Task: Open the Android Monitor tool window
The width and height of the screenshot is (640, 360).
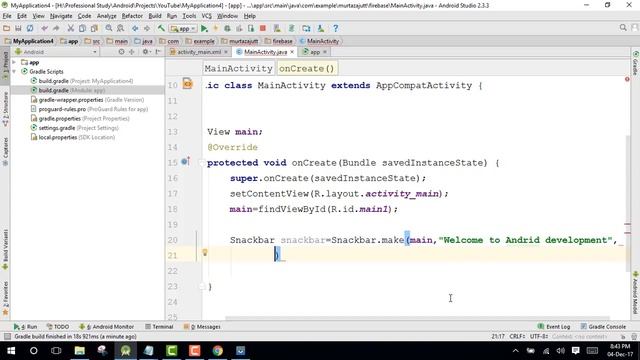Action: point(107,327)
